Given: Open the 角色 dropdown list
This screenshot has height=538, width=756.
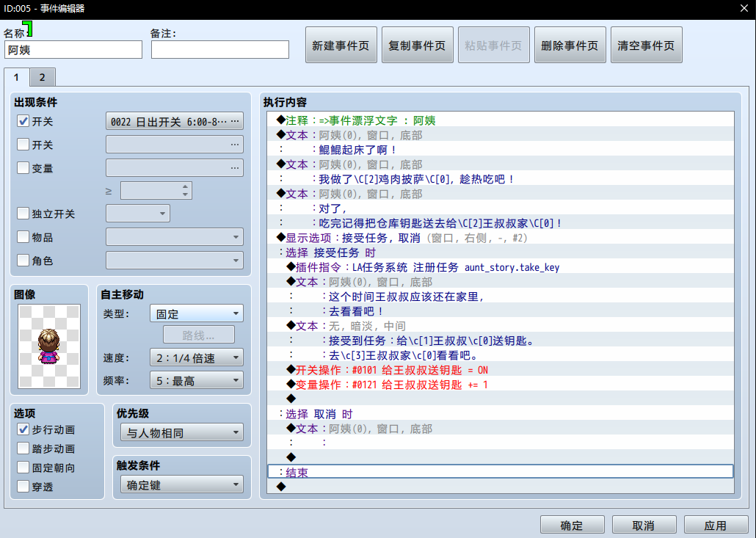Looking at the screenshot, I should [x=175, y=261].
